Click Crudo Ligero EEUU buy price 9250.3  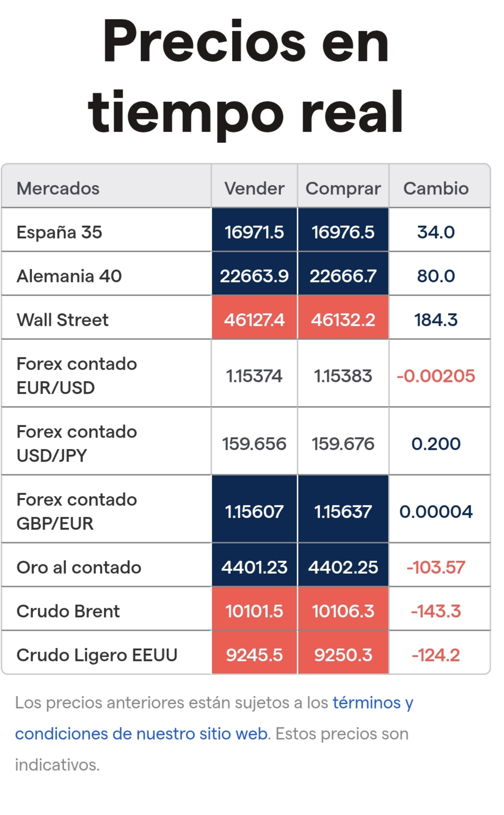pyautogui.click(x=343, y=655)
